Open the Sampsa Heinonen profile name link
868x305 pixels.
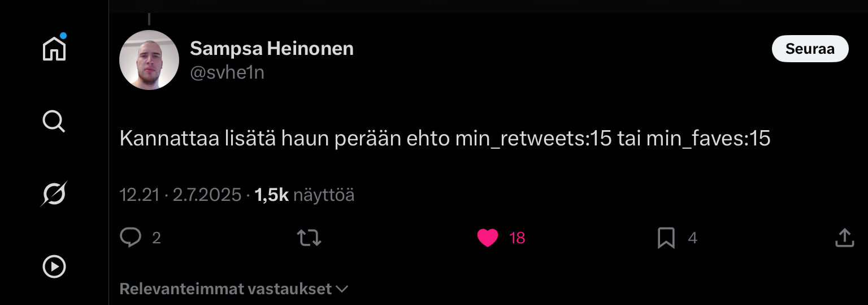click(x=272, y=49)
